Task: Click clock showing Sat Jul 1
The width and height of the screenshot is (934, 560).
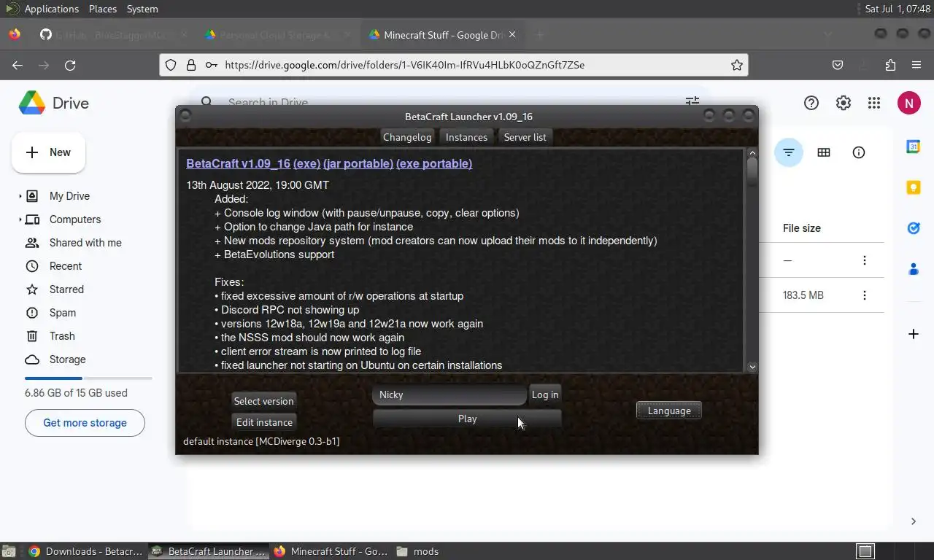Action: pyautogui.click(x=898, y=9)
